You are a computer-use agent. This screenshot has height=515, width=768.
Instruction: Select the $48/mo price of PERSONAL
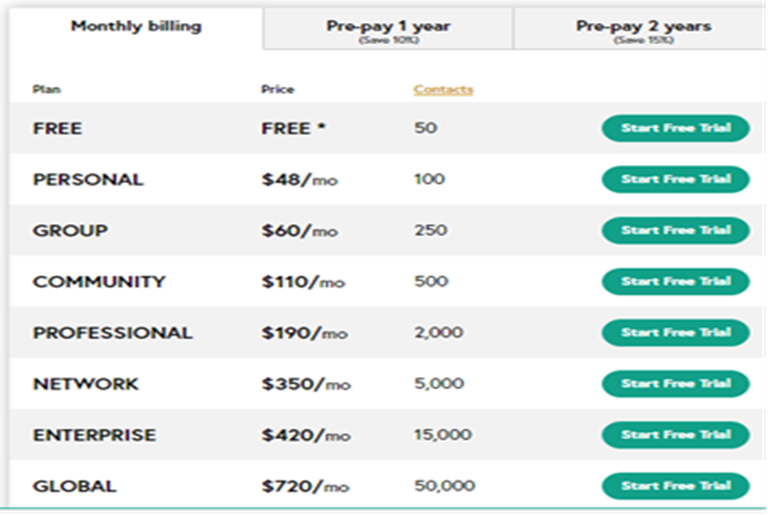[x=299, y=180]
